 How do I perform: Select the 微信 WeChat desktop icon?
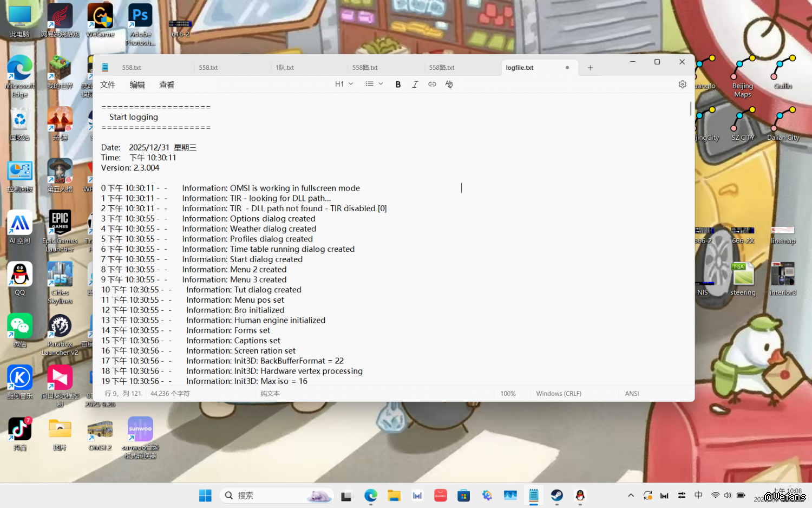pos(20,330)
